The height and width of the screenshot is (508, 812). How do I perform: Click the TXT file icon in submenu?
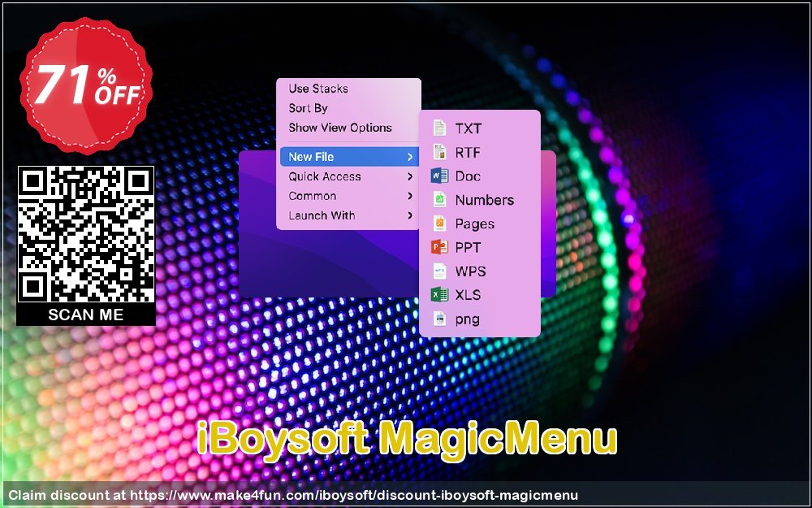(439, 128)
